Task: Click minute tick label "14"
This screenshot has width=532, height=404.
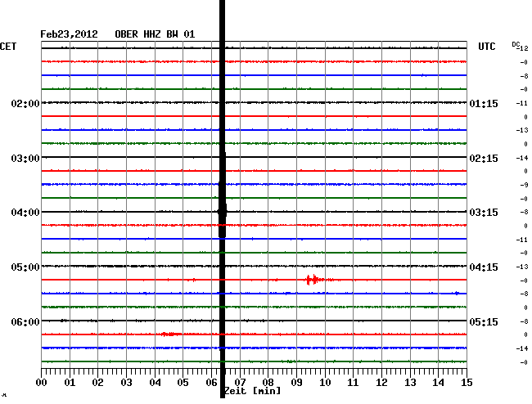Action: coord(439,383)
